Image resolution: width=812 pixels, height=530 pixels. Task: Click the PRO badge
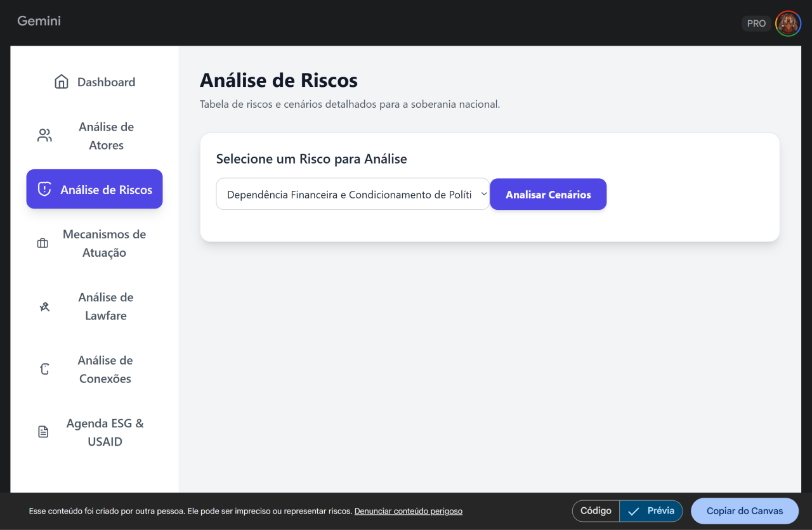tap(756, 23)
